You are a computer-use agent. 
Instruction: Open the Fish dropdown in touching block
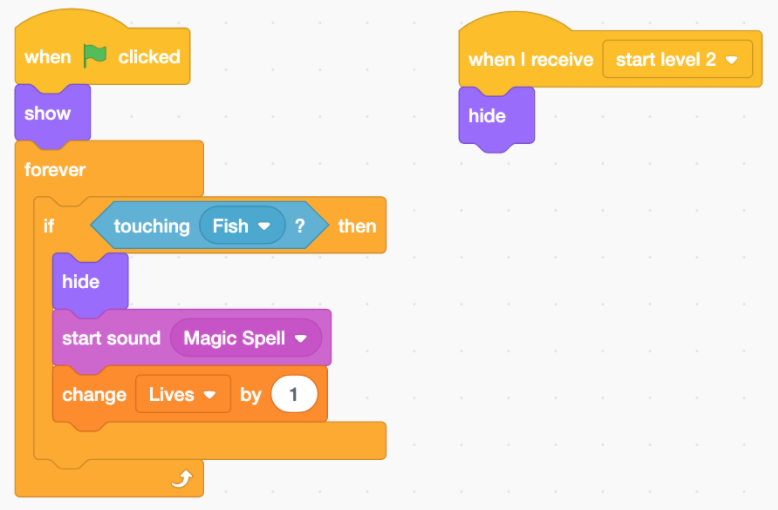[242, 226]
